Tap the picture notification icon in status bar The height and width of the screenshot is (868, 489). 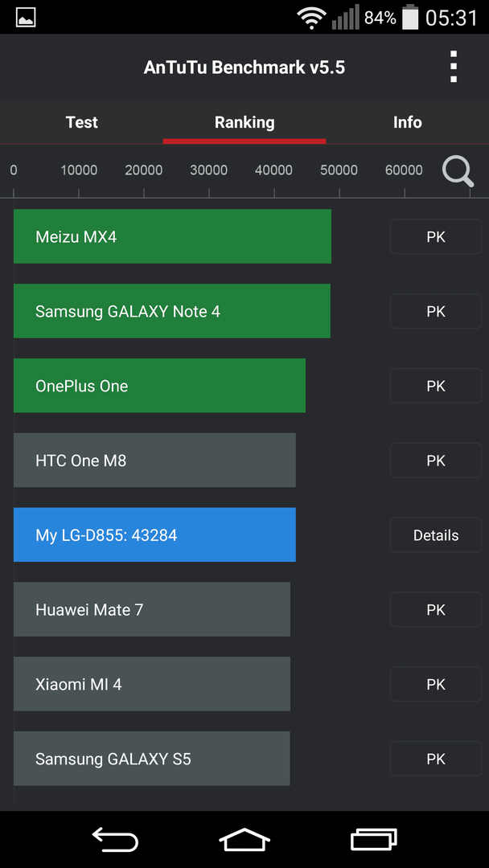click(26, 17)
